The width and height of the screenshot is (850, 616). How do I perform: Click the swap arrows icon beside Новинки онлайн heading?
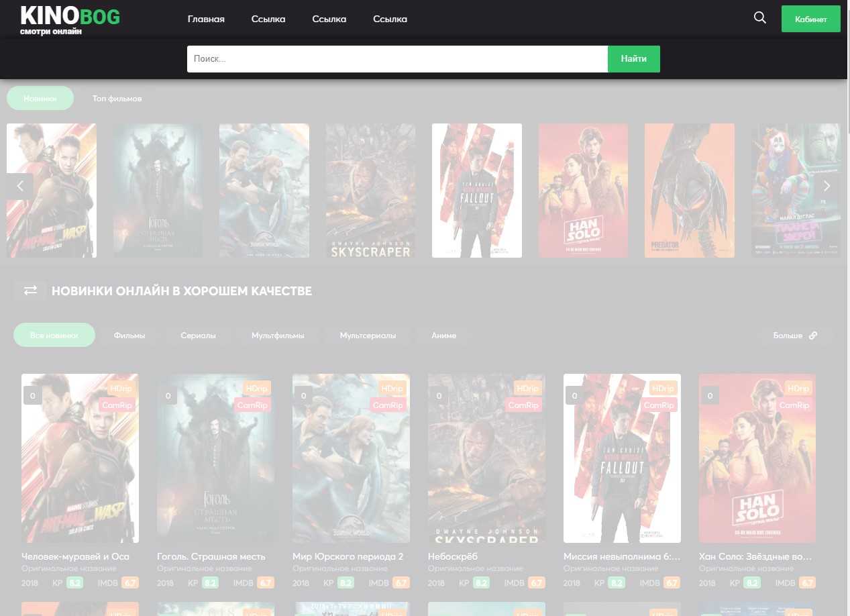point(31,291)
